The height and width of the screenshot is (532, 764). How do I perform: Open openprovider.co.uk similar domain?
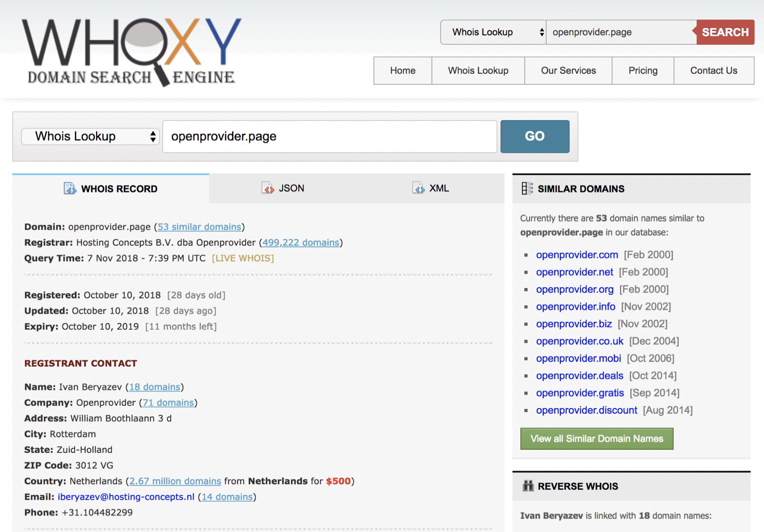(x=579, y=341)
